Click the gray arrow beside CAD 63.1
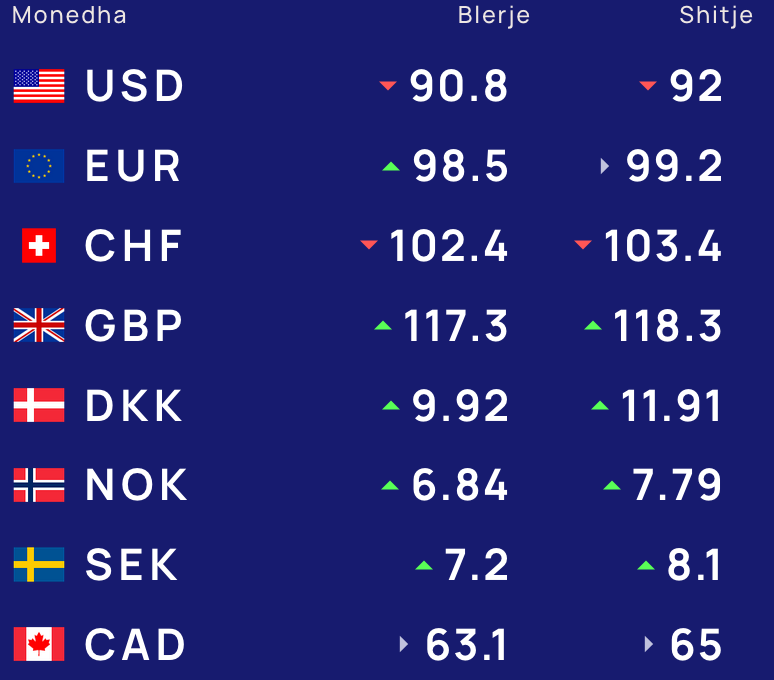Viewport: 774px width, 680px height. (404, 644)
